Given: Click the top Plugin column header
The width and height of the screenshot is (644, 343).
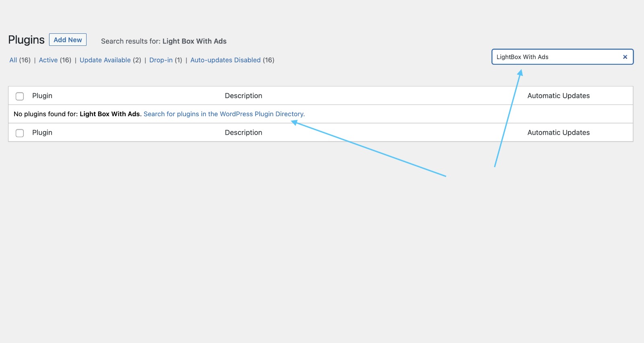Looking at the screenshot, I should (42, 96).
